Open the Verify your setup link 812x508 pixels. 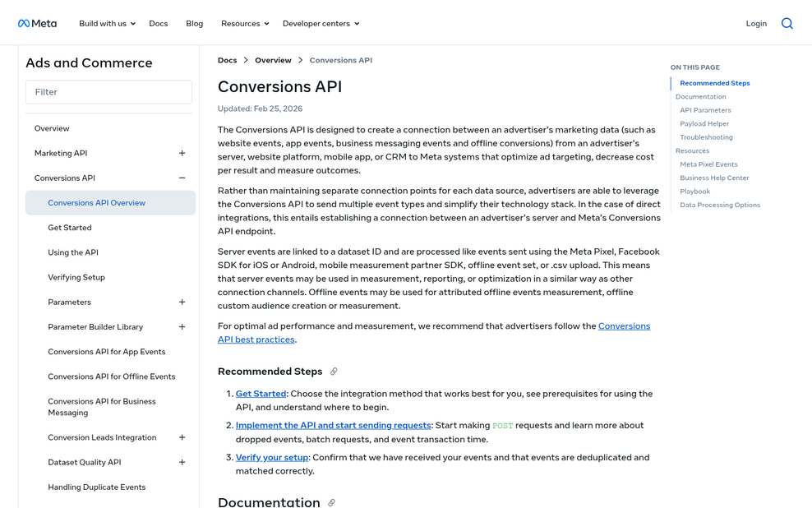[x=272, y=457]
